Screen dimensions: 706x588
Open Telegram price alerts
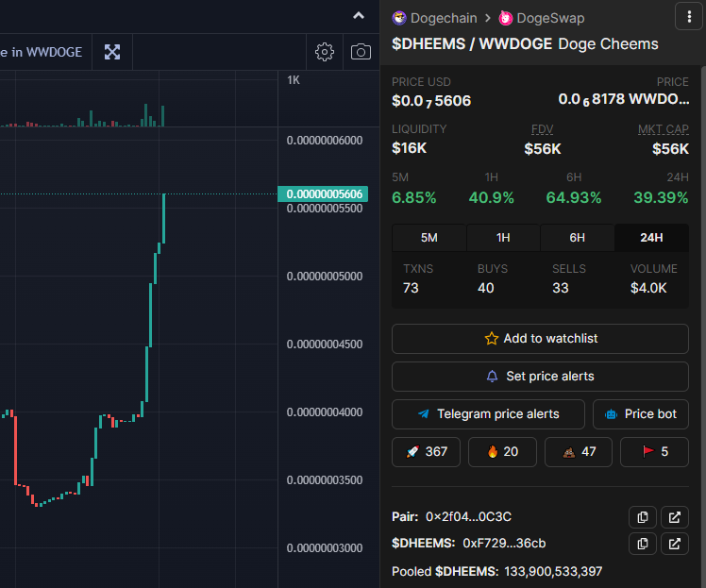pos(488,414)
